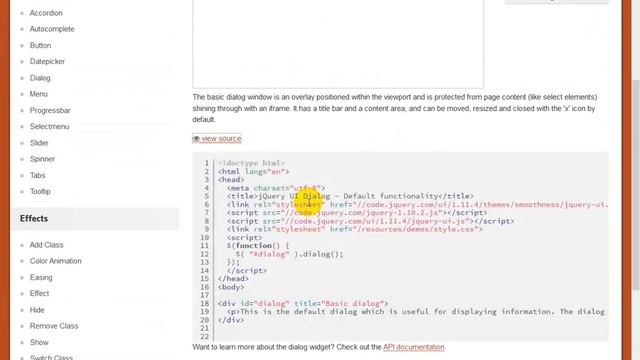Click the $(function() { code line
Screen dimensions: 640x360
(258, 246)
